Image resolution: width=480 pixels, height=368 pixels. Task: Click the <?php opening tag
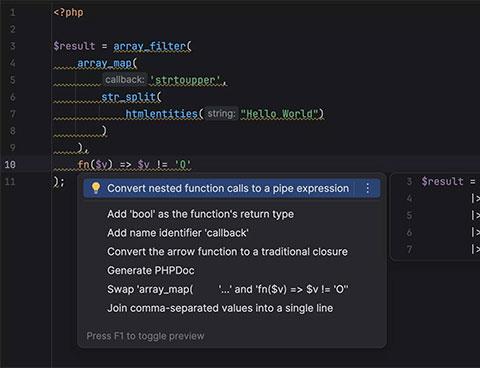68,12
